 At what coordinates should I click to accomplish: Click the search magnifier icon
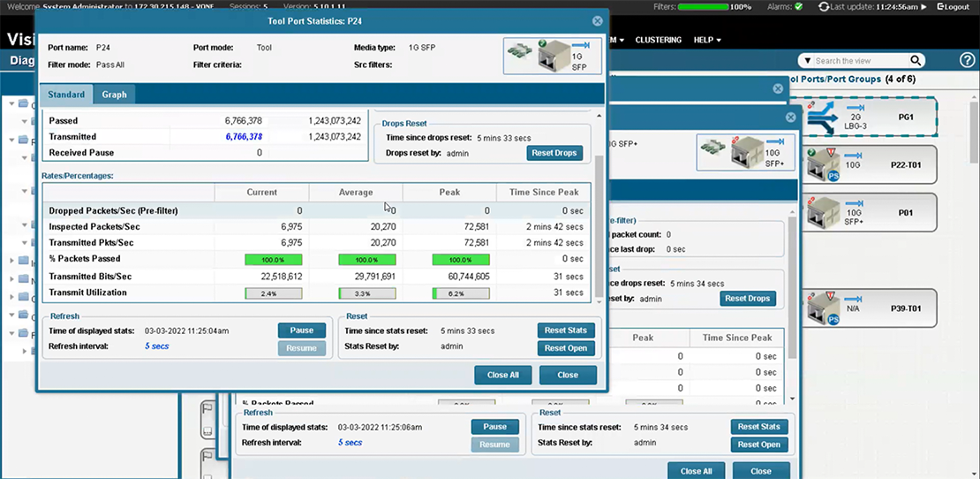pos(916,61)
